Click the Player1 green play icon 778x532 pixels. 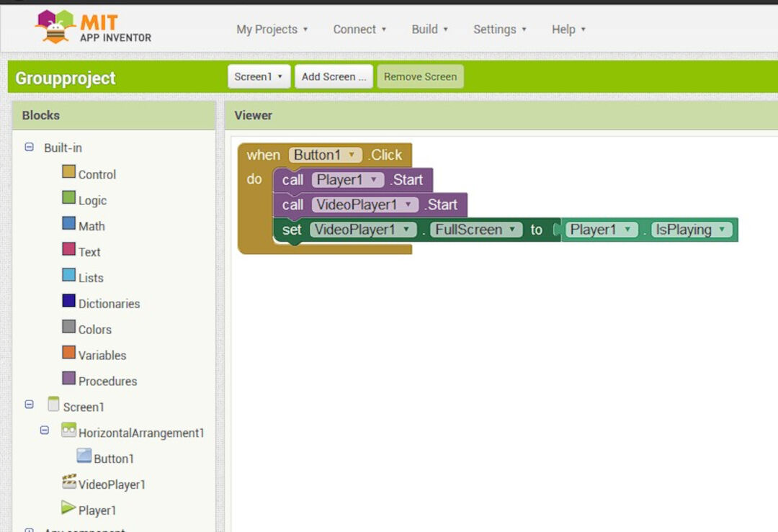68,508
